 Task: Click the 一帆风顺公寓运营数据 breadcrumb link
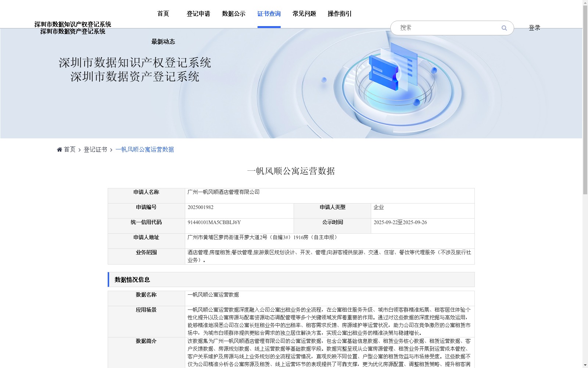(x=145, y=149)
